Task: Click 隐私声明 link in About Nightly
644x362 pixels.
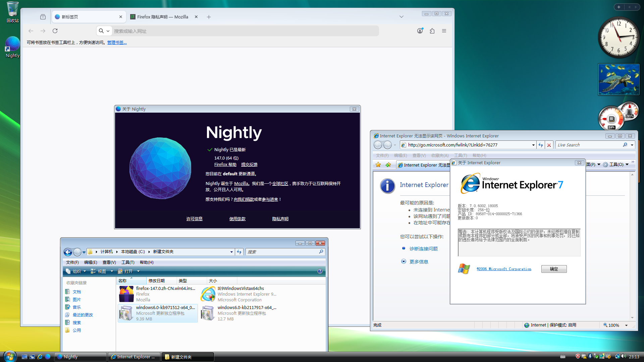Action: click(280, 219)
